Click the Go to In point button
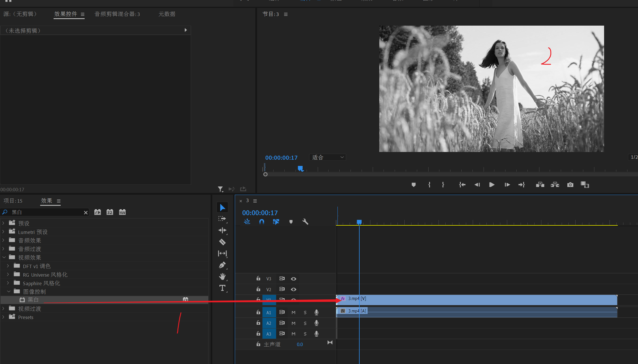638x364 pixels. [462, 185]
